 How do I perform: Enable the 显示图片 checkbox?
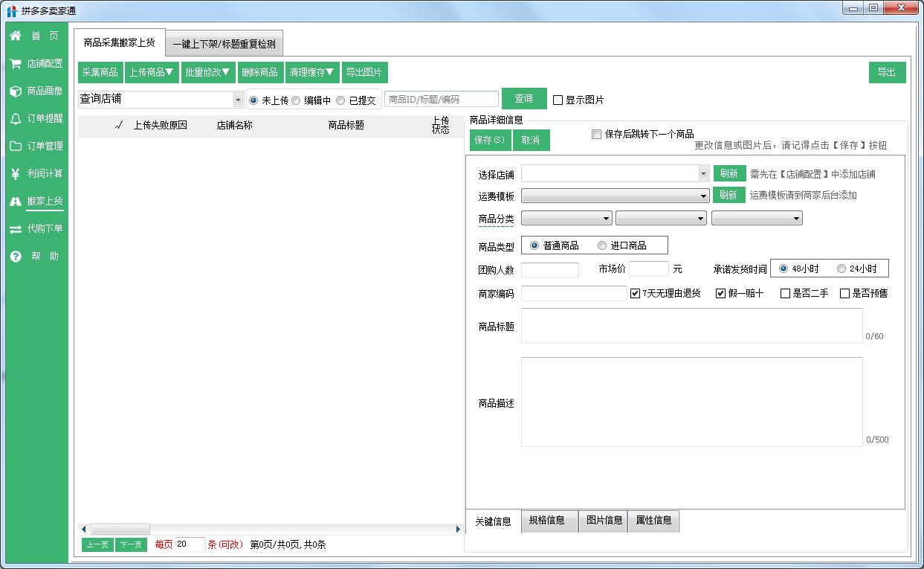click(x=558, y=100)
